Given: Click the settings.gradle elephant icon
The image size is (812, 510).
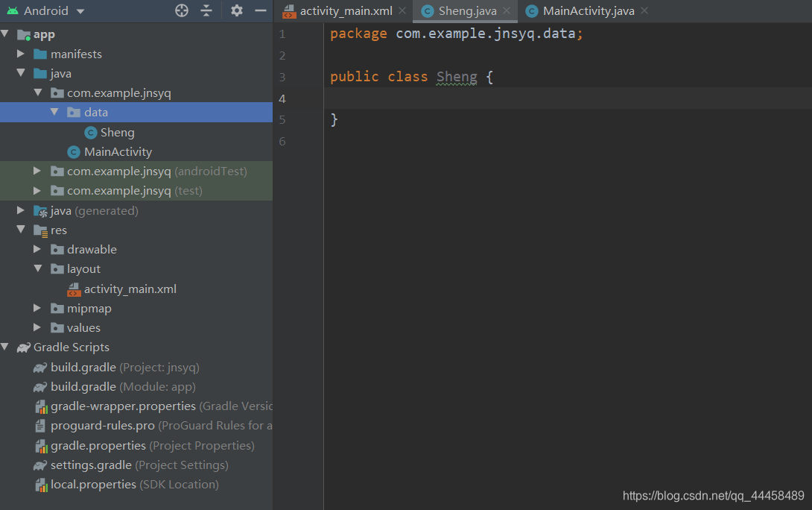Looking at the screenshot, I should (x=40, y=465).
